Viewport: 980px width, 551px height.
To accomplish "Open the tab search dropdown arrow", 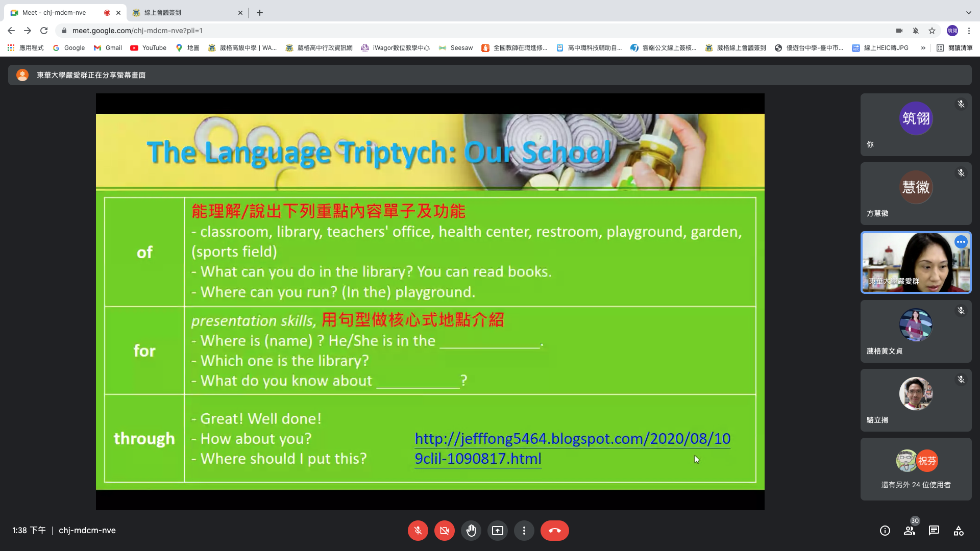I will (x=968, y=13).
